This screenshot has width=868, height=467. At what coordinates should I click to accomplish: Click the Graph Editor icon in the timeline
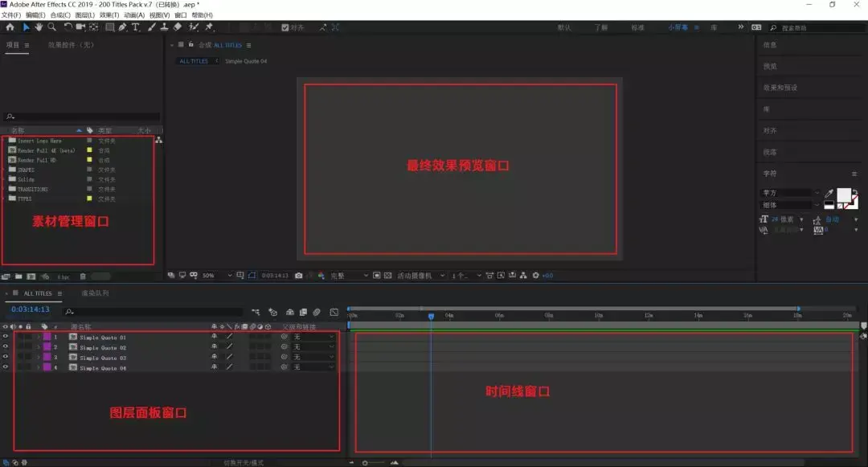coord(334,313)
